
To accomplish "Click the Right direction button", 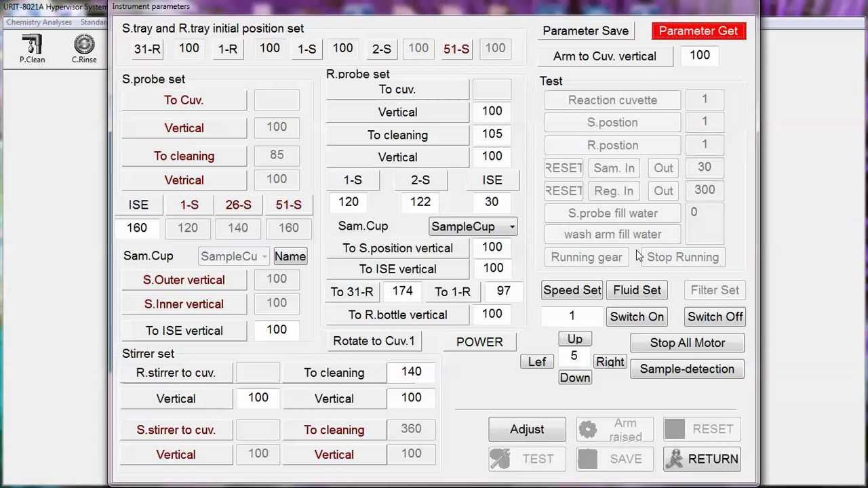I will (x=610, y=362).
